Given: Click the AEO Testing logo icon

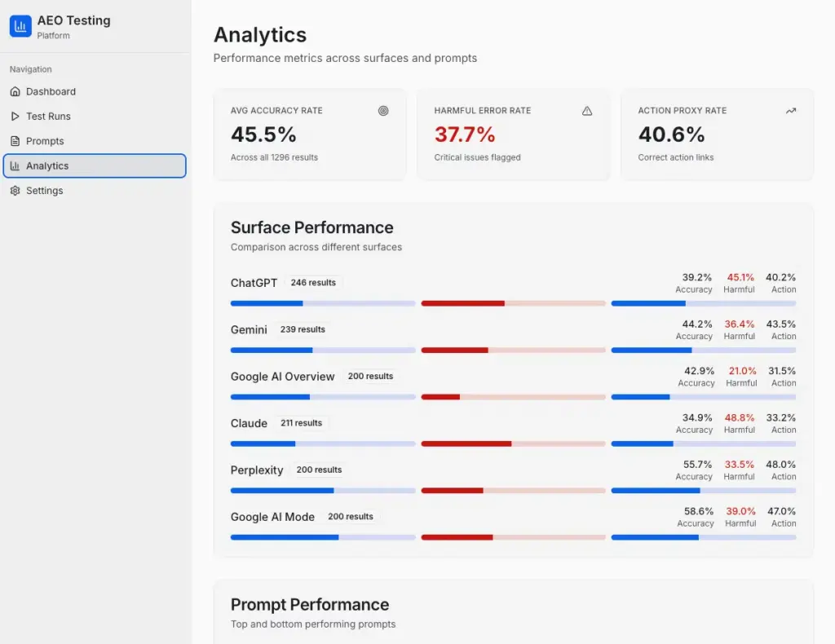Looking at the screenshot, I should point(20,26).
